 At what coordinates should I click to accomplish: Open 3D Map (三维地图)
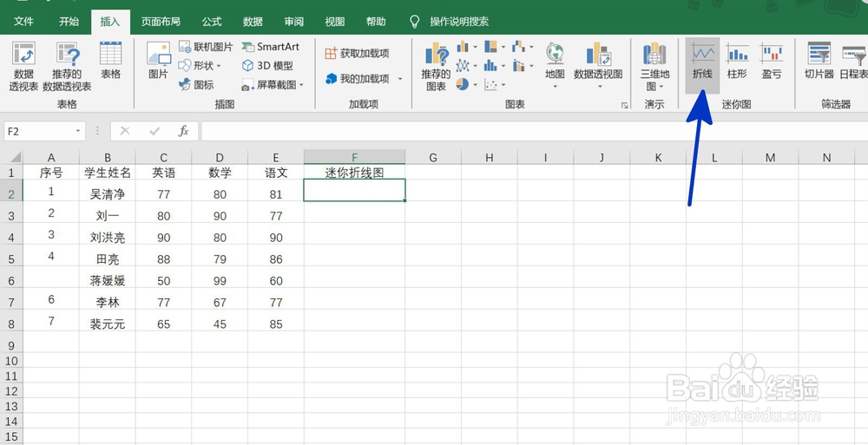654,66
